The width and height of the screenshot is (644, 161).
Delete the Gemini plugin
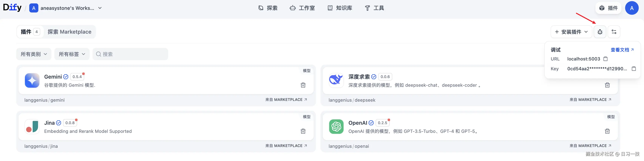(x=303, y=85)
